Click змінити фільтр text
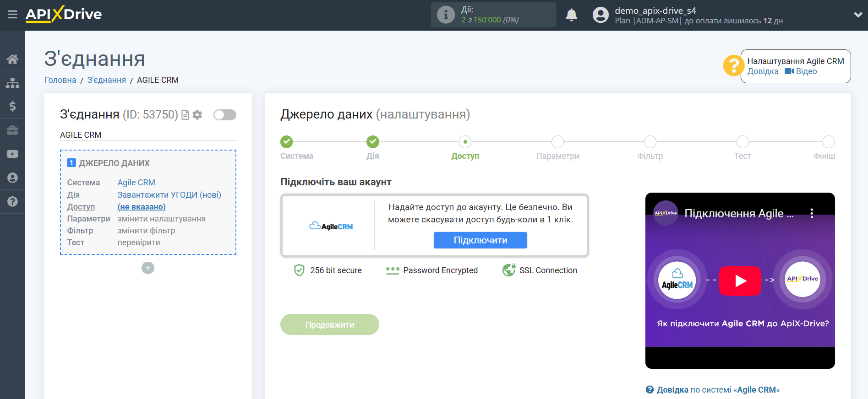Image resolution: width=868 pixels, height=399 pixels. click(147, 231)
